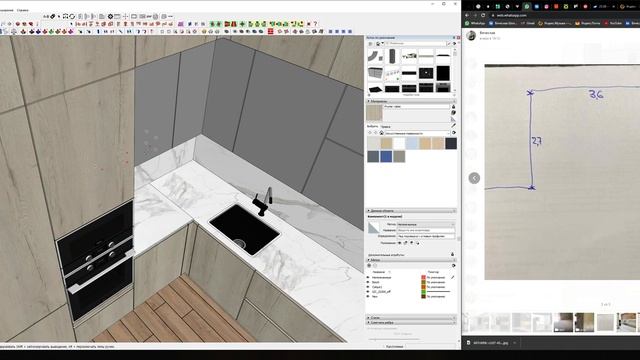Open the Справка menu
Image resolution: width=640 pixels, height=360 pixels.
coord(22,10)
